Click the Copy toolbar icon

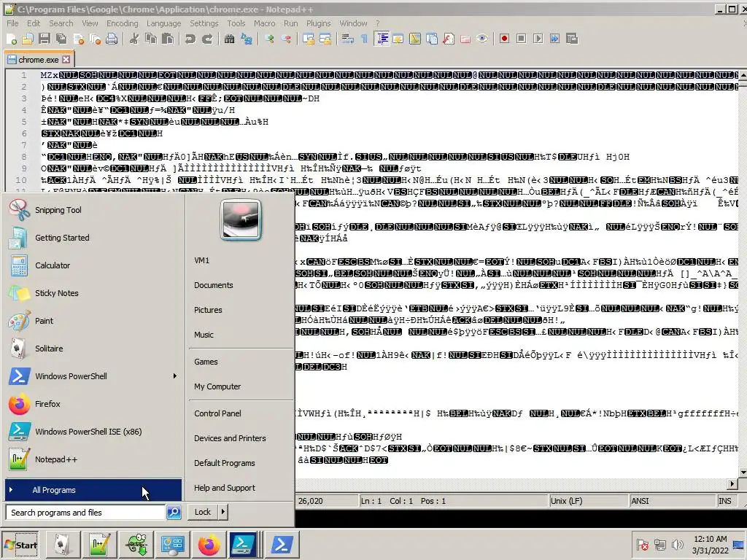pos(151,39)
